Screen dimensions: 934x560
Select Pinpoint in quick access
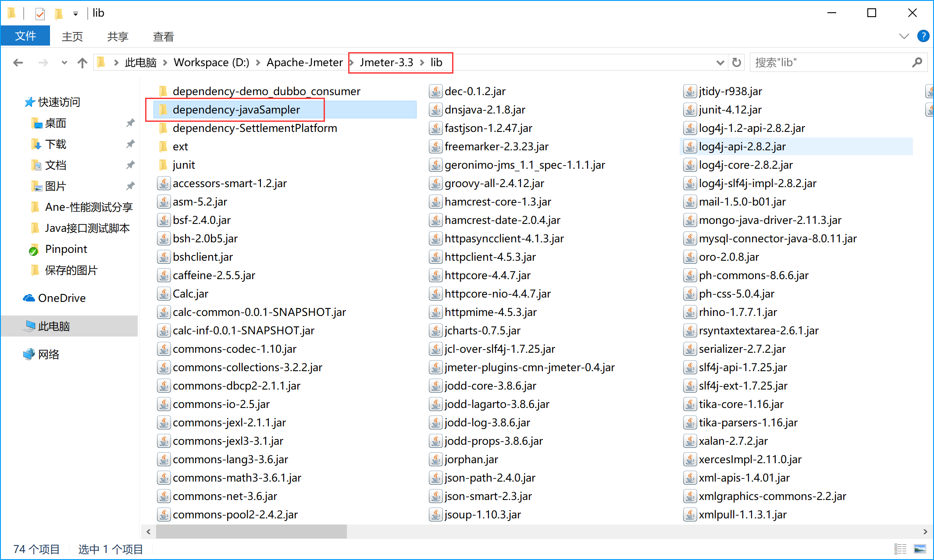pos(66,249)
